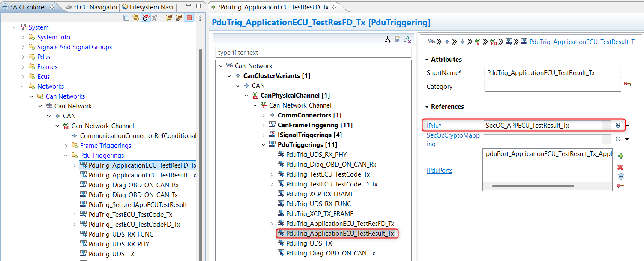Select IpduPort_ApplicationECU_TestResult_Tx entry in IPduPorts list
The image size is (644, 261).
(548, 154)
